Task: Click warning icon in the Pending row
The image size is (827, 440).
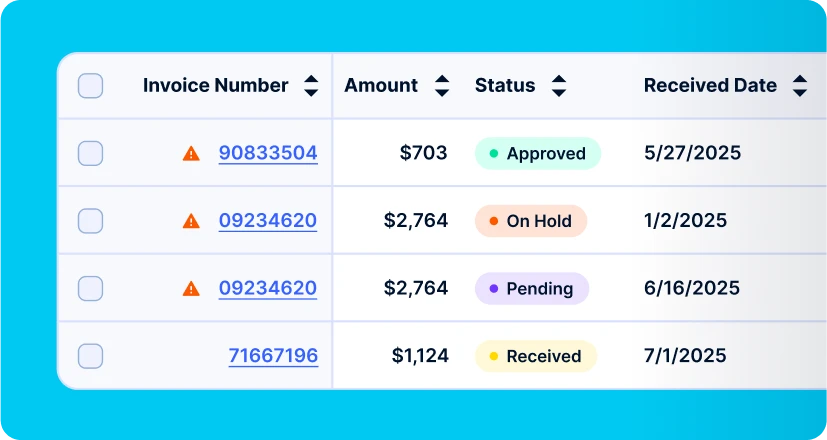Action: point(191,289)
